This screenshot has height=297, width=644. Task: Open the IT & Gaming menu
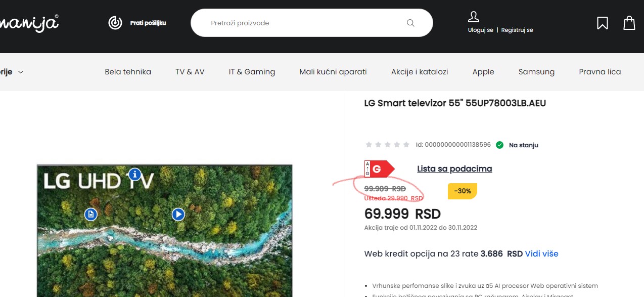[252, 72]
